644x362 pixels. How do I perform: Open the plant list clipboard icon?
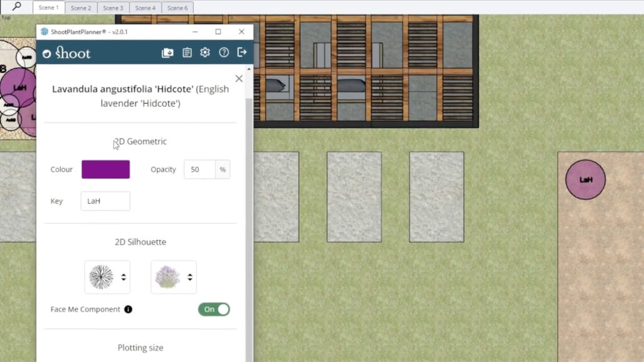click(x=186, y=53)
